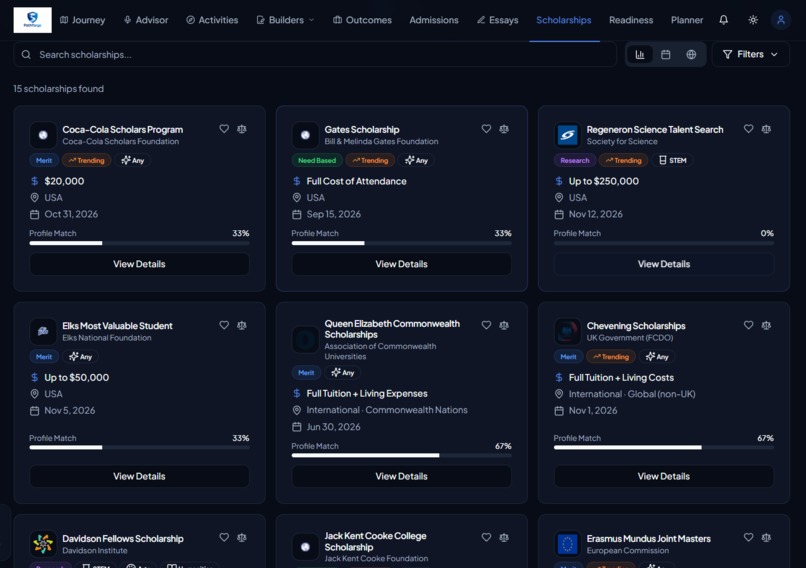
Task: Favorite Erasmus Mundus Joint Masters
Action: [748, 538]
